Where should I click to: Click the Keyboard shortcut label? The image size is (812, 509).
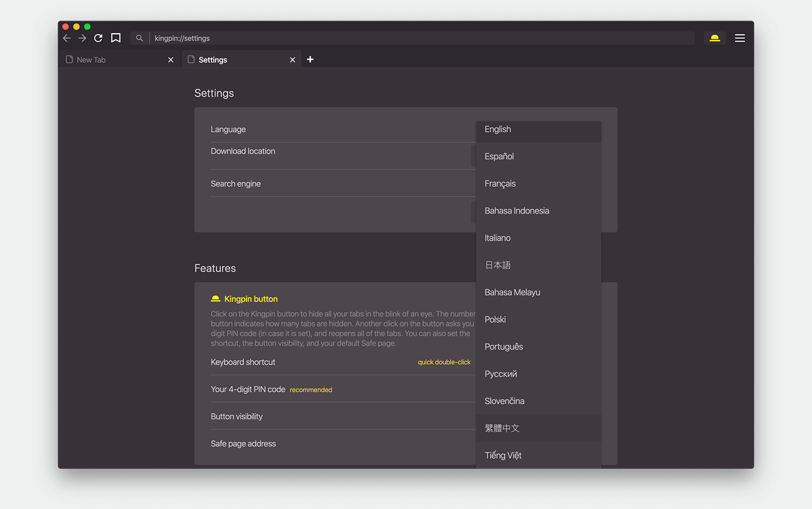(x=243, y=362)
